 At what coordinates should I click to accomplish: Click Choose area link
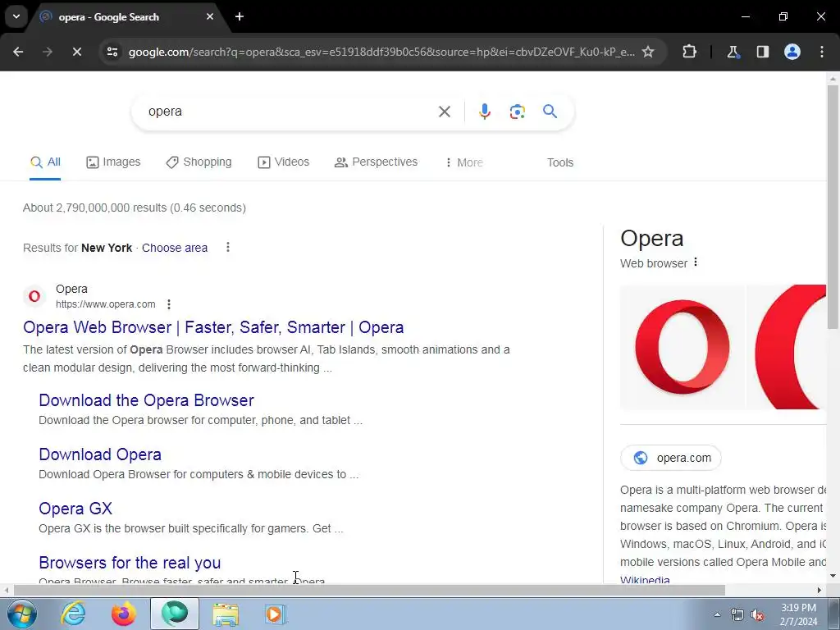pos(175,248)
